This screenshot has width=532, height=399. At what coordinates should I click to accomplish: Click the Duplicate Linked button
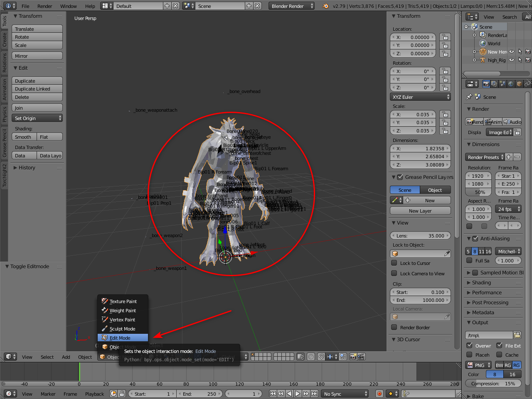(x=37, y=89)
